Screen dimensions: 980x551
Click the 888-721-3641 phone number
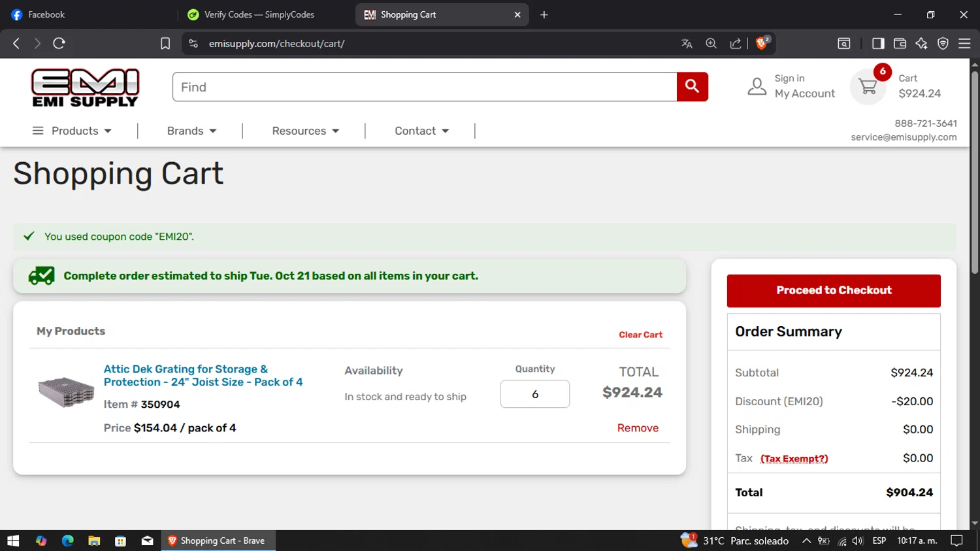(926, 124)
